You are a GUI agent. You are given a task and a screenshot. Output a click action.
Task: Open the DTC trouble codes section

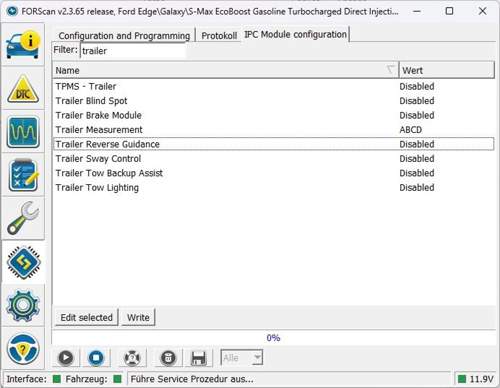(x=23, y=88)
